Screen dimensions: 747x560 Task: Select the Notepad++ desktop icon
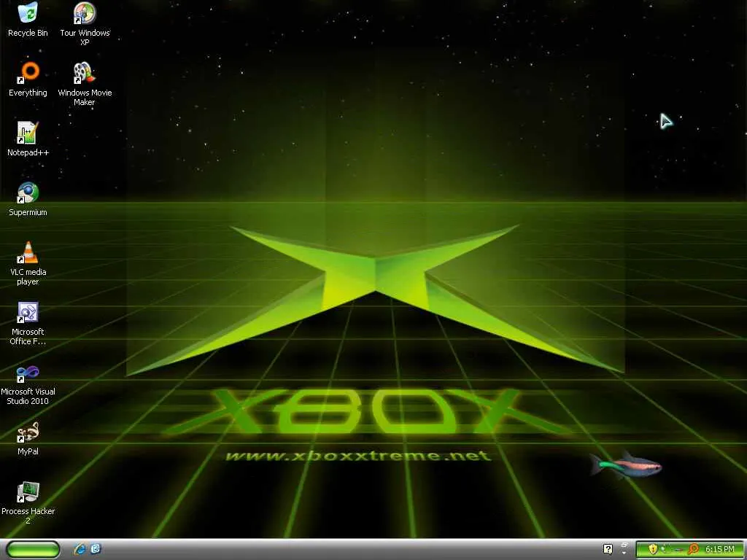point(28,139)
